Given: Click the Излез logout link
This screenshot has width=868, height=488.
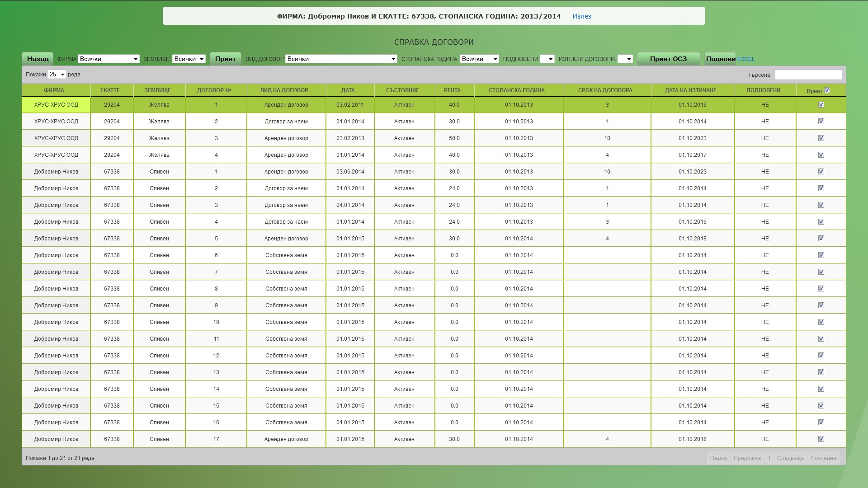Looking at the screenshot, I should 582,16.
